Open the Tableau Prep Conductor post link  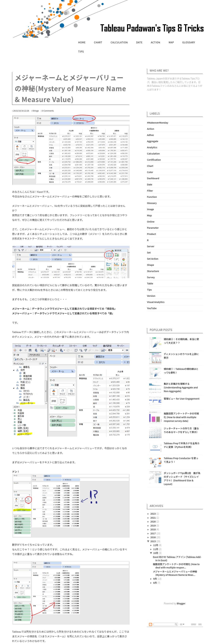[181, 460]
